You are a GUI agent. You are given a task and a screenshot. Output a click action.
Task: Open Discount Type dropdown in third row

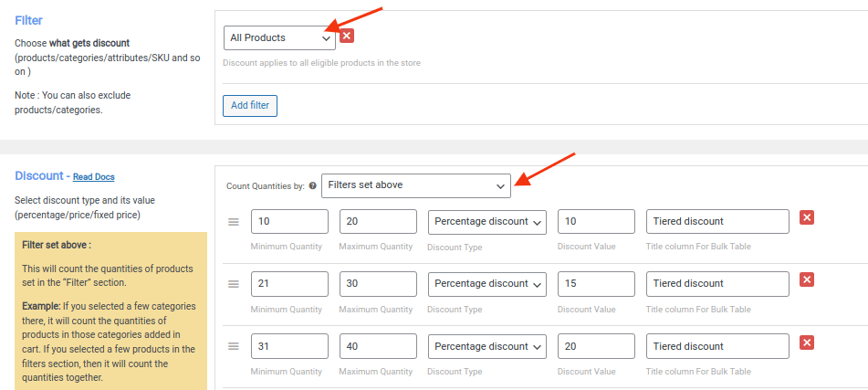click(x=487, y=346)
